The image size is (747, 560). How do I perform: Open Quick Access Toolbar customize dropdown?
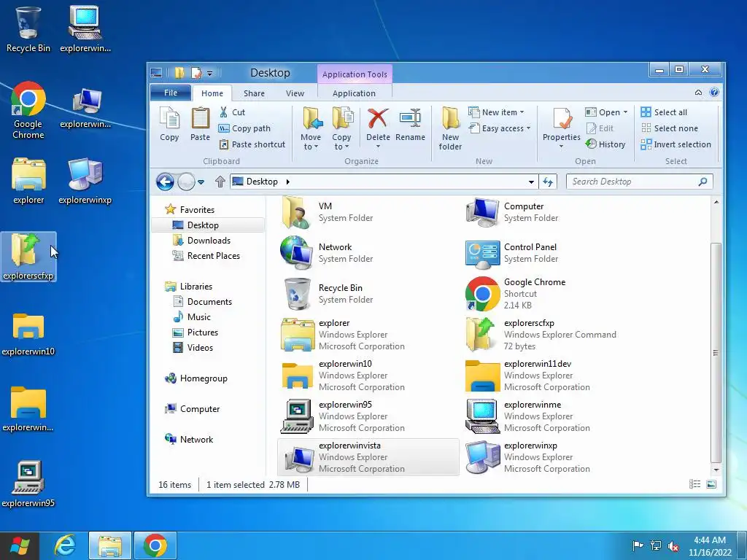[209, 74]
